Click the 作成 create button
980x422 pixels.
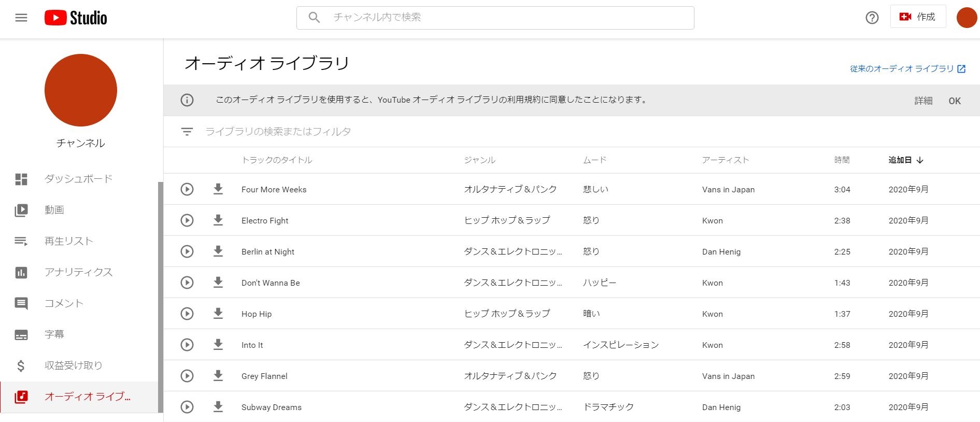coord(918,17)
